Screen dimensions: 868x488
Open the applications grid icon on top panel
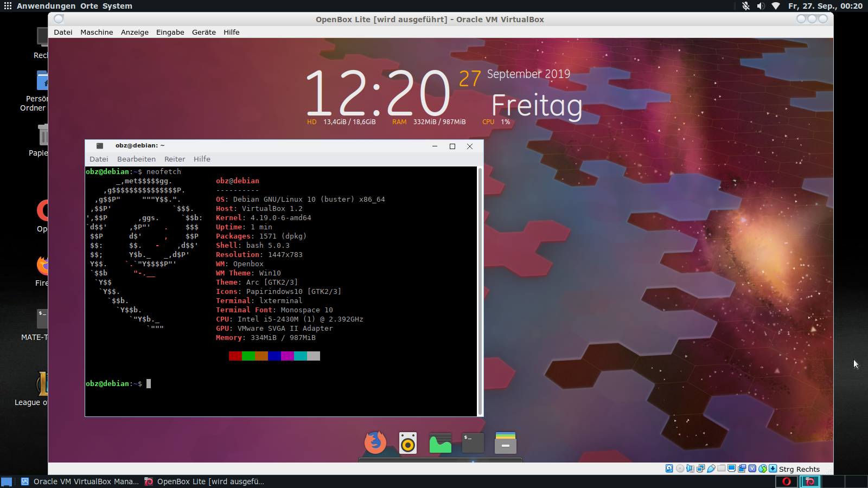coord(8,6)
